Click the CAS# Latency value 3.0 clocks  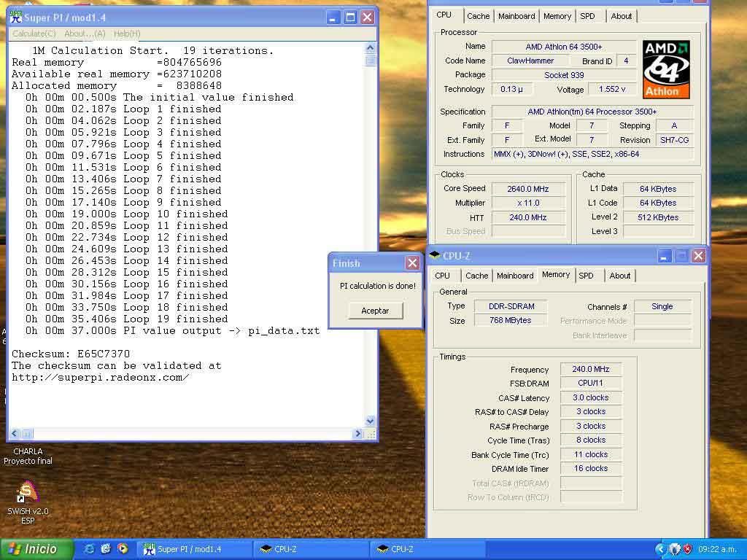pyautogui.click(x=591, y=397)
